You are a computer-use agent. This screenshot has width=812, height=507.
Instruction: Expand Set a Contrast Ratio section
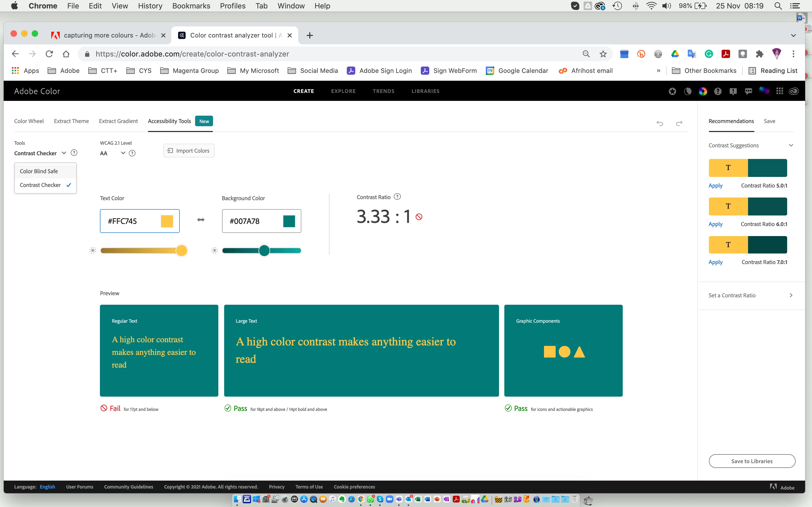pyautogui.click(x=791, y=295)
